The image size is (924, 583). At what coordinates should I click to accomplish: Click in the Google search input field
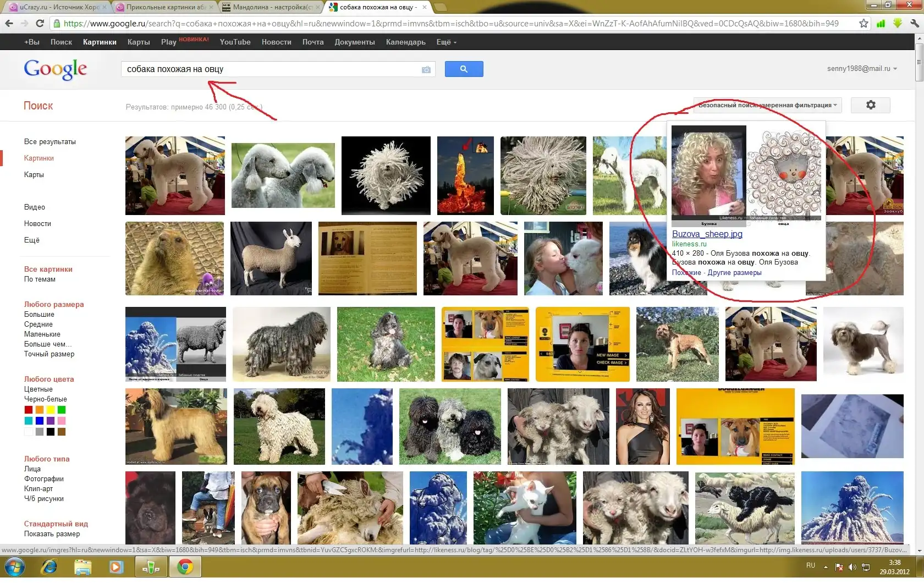pos(269,69)
